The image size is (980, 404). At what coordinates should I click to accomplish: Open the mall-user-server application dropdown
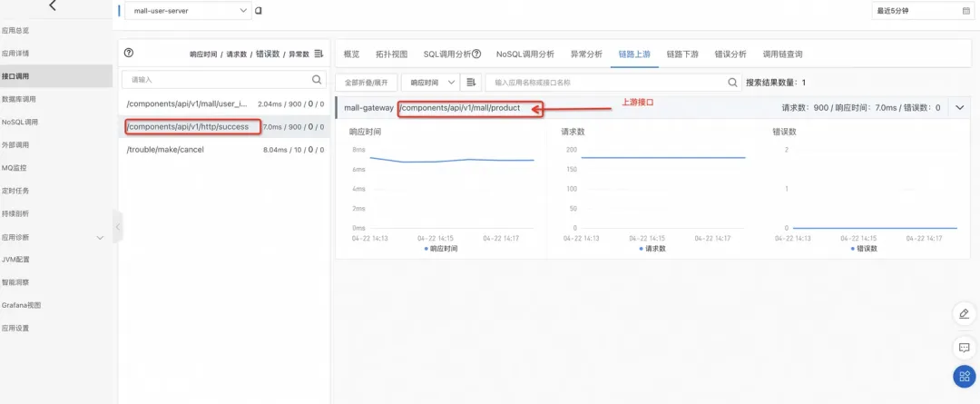(188, 11)
